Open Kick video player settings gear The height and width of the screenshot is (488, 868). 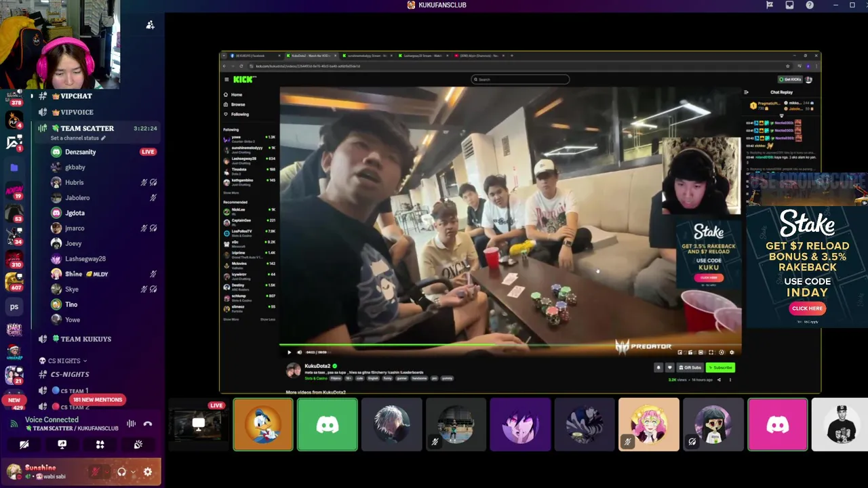coord(731,352)
